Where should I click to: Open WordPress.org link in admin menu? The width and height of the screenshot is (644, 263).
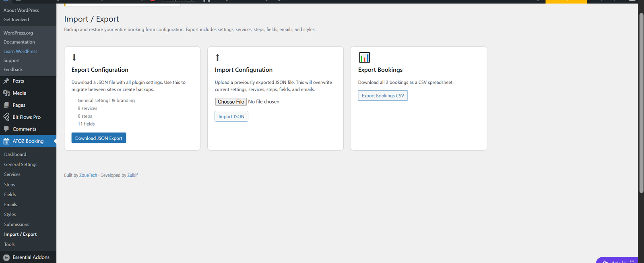18,33
